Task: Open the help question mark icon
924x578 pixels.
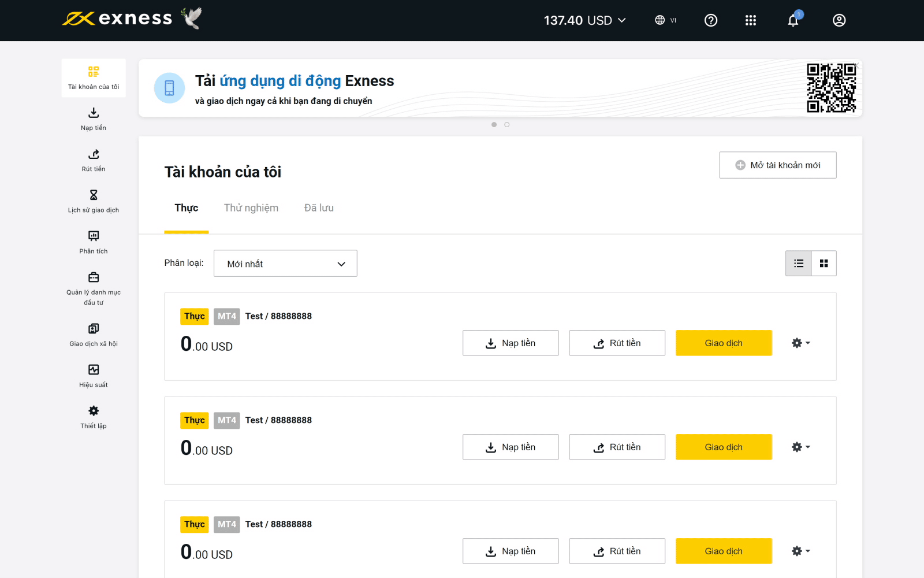Action: (711, 20)
